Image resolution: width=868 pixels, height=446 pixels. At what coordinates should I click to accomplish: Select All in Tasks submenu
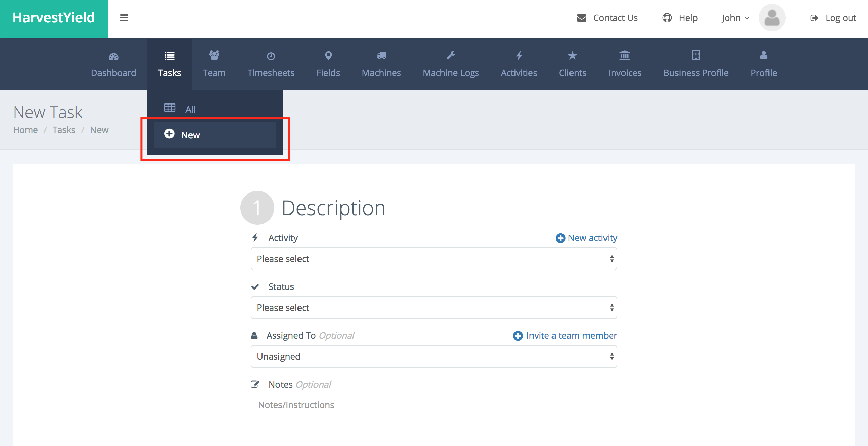coord(190,109)
